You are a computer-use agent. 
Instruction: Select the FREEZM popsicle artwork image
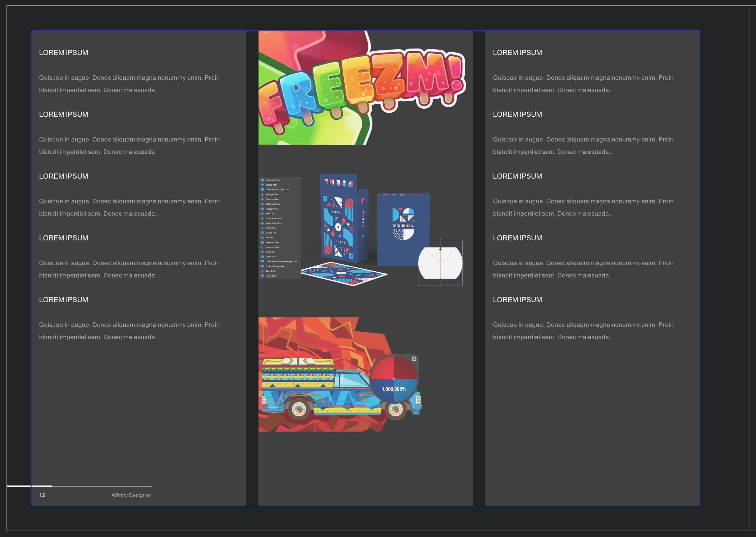(362, 88)
